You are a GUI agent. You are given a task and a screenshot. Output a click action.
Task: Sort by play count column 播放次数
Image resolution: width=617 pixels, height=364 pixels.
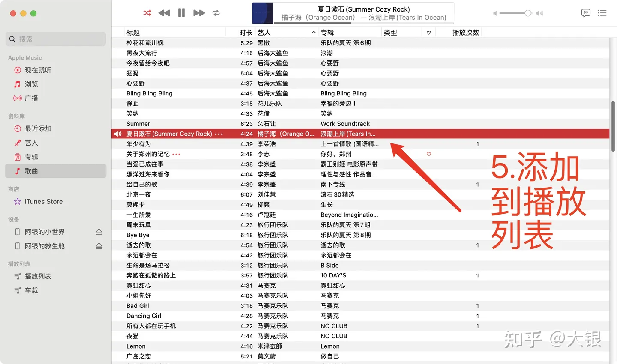point(465,33)
